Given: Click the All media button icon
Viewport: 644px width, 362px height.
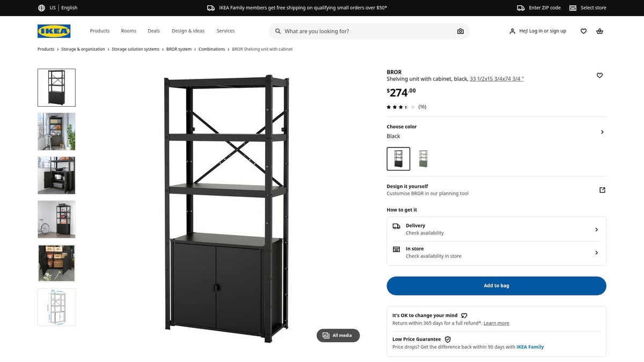Looking at the screenshot, I should (326, 335).
